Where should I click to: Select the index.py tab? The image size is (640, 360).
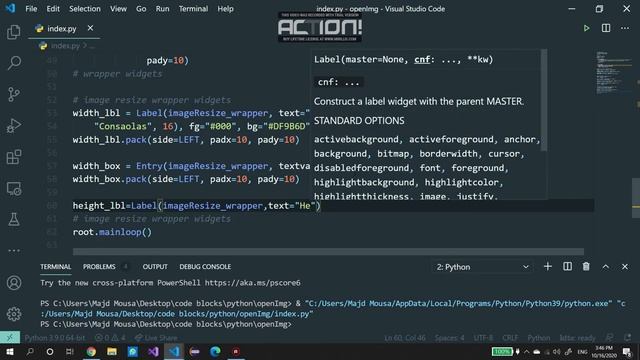pos(61,29)
